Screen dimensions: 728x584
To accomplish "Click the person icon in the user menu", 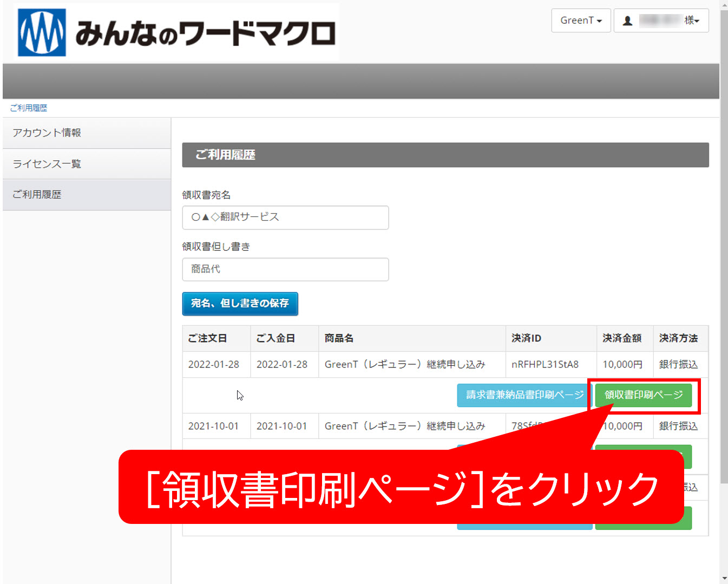I will click(x=627, y=21).
